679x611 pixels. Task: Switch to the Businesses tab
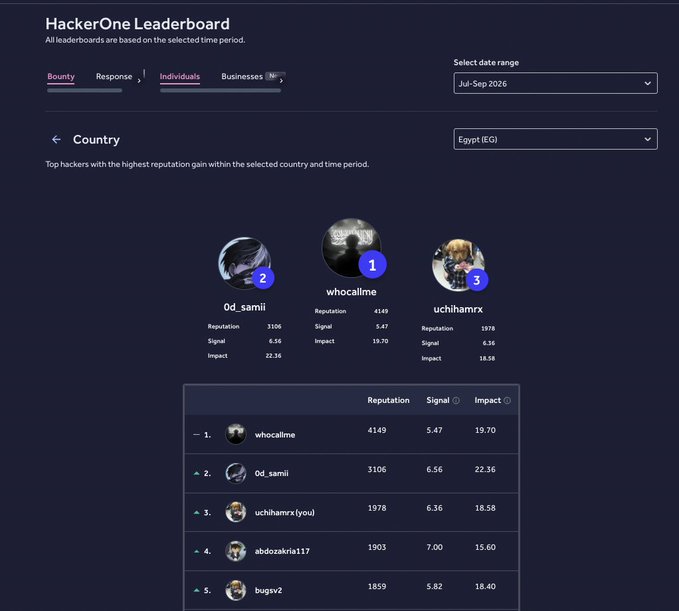(242, 76)
